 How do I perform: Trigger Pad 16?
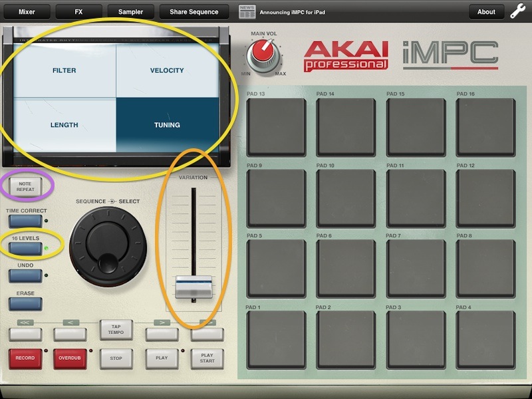tap(486, 127)
